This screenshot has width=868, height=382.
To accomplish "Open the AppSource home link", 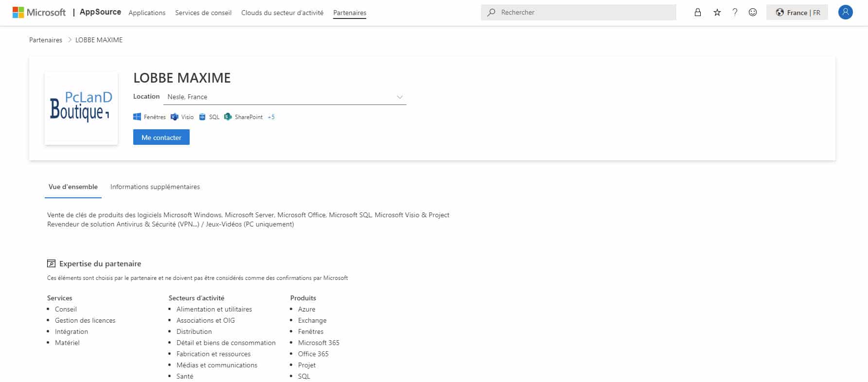I will point(100,12).
